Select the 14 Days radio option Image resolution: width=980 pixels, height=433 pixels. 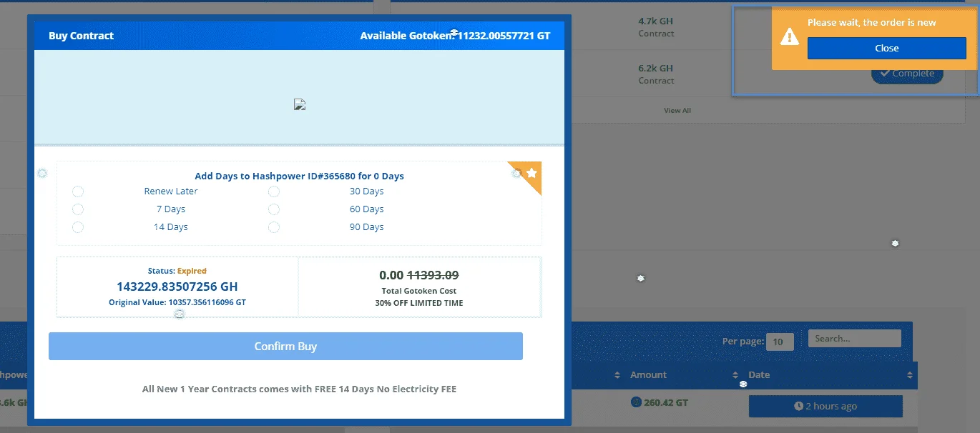tap(78, 227)
